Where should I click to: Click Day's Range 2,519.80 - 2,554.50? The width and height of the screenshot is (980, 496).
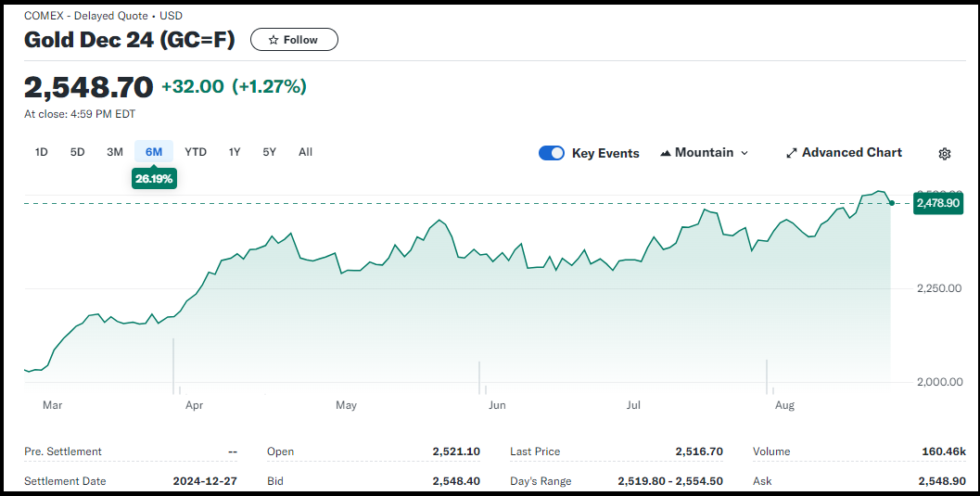[x=670, y=481]
